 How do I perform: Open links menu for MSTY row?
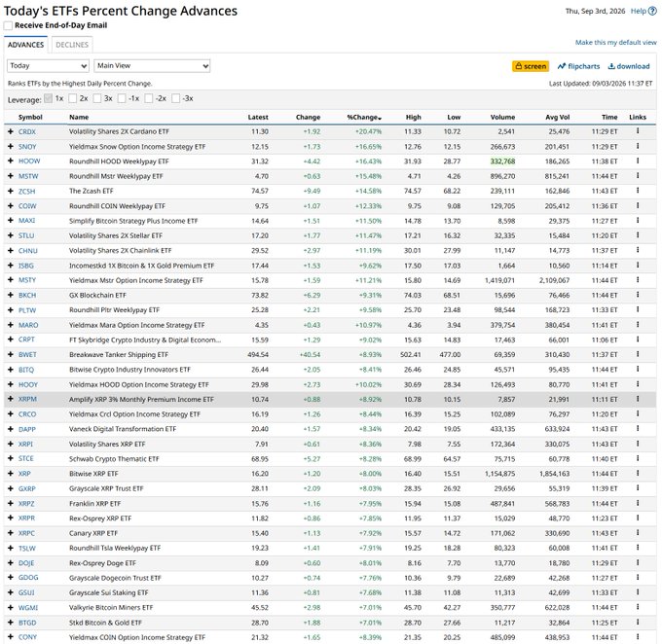pos(638,280)
